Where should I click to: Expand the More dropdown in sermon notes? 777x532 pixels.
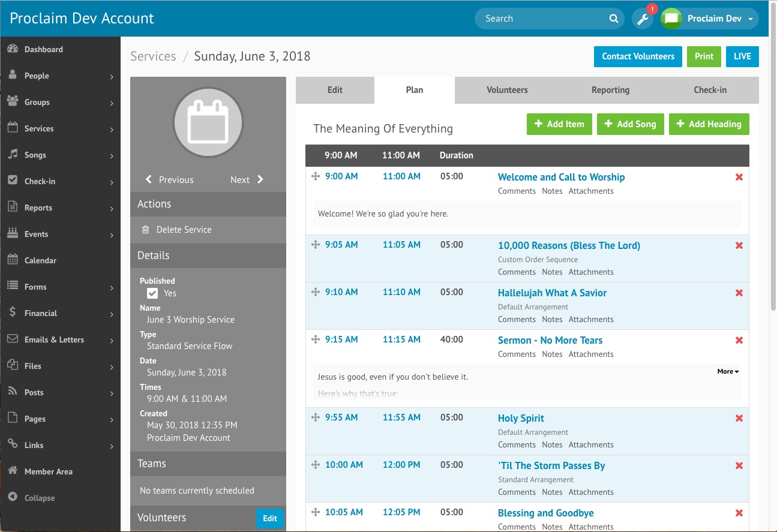728,371
